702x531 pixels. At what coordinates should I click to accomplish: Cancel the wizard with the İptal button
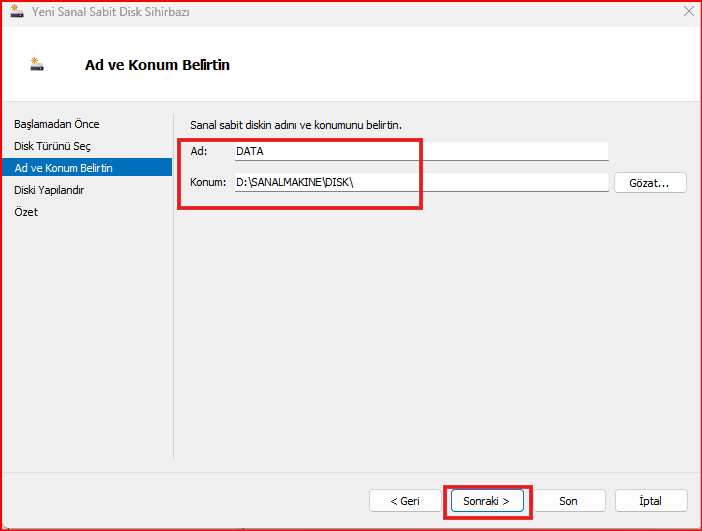[650, 501]
